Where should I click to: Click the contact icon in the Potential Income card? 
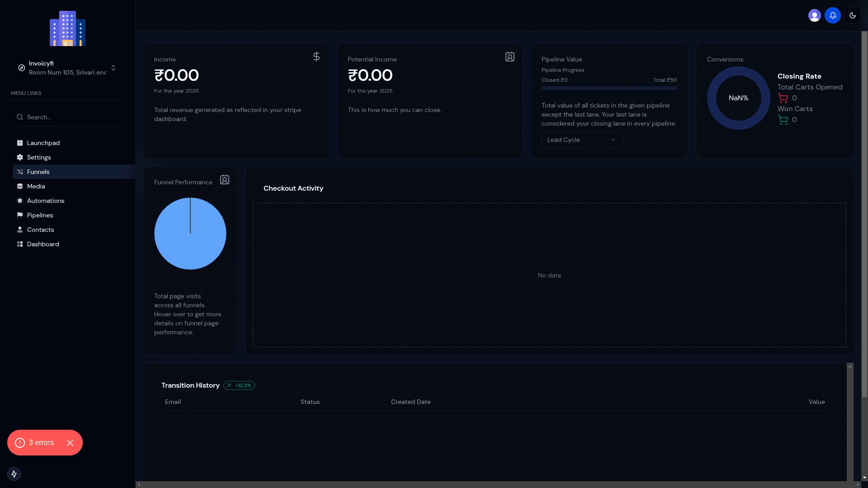pos(509,57)
